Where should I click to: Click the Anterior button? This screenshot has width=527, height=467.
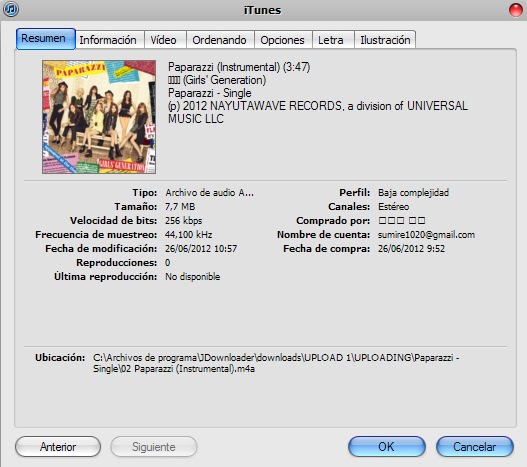pos(58,447)
